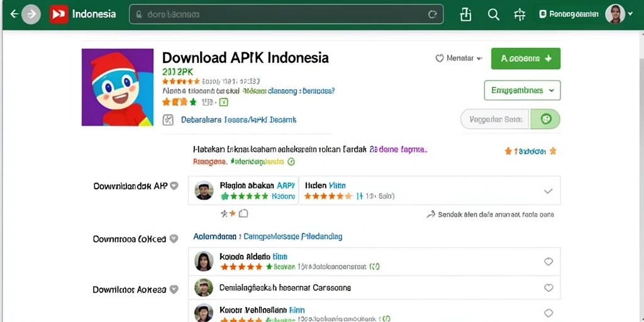Image resolution: width=644 pixels, height=322 pixels.
Task: Click the forward arrow in the gray circle
Action: pyautogui.click(x=31, y=14)
